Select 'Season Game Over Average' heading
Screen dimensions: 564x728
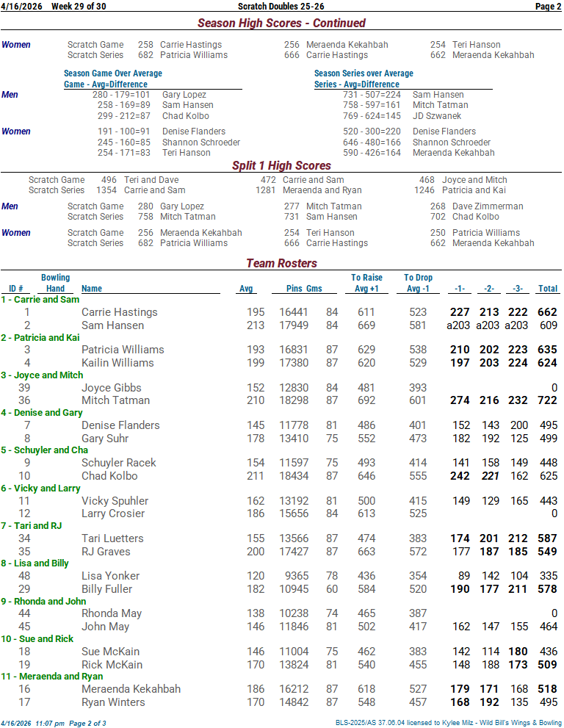pyautogui.click(x=113, y=73)
